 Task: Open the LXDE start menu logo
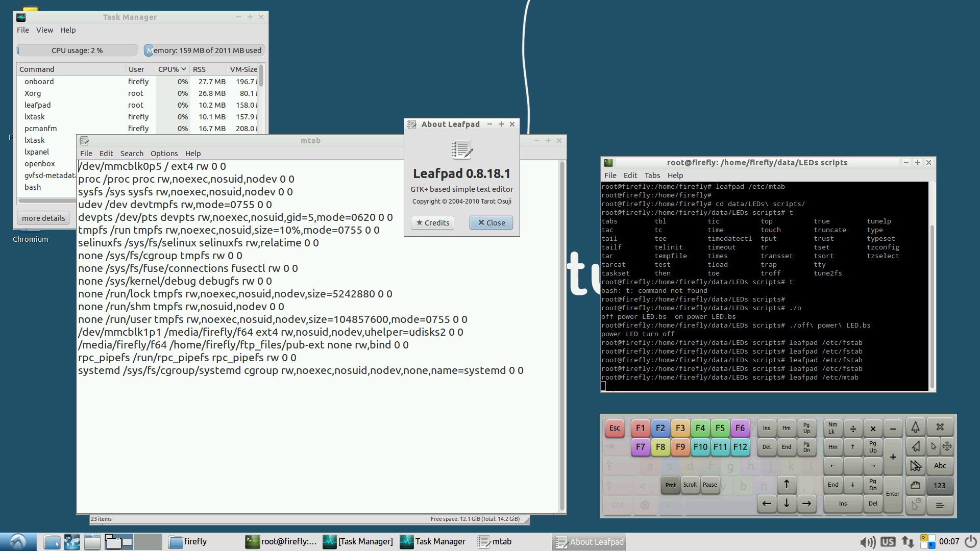[x=18, y=541]
